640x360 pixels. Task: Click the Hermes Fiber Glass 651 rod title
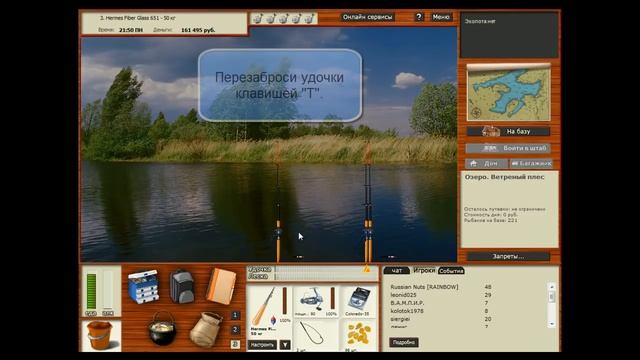coord(138,18)
